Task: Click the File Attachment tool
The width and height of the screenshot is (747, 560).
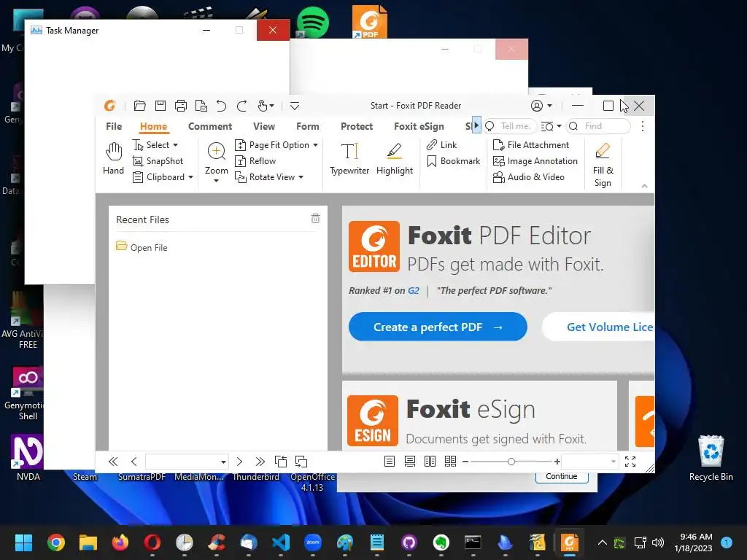Action: tap(531, 145)
